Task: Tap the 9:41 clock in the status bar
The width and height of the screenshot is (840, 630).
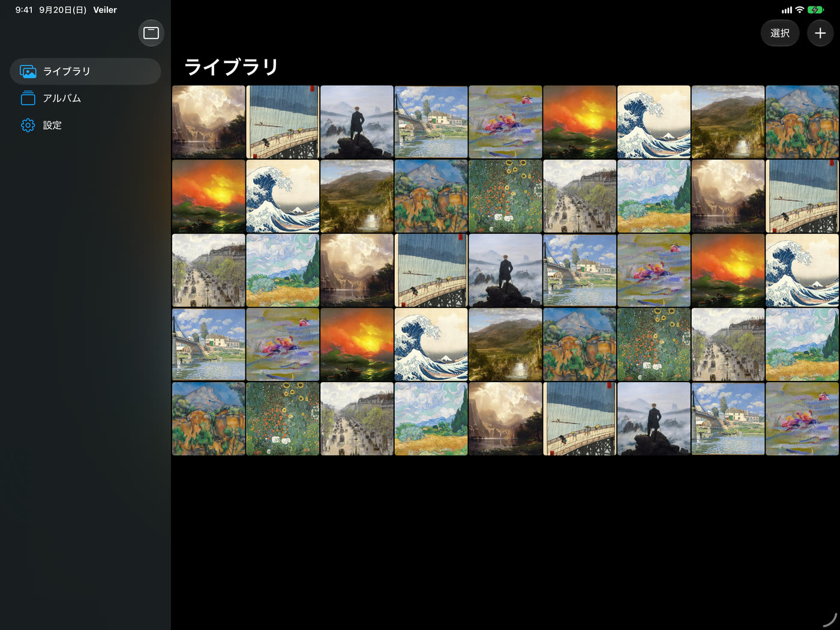Action: click(x=24, y=10)
